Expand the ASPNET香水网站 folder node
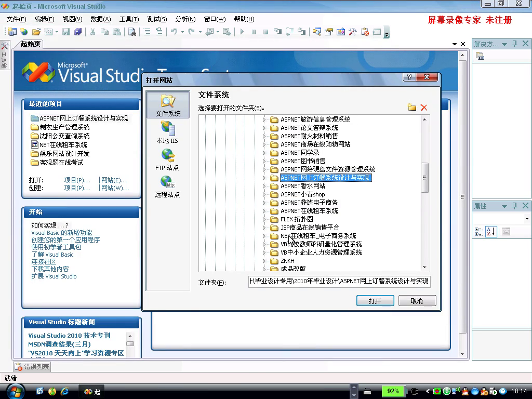 pos(264,186)
